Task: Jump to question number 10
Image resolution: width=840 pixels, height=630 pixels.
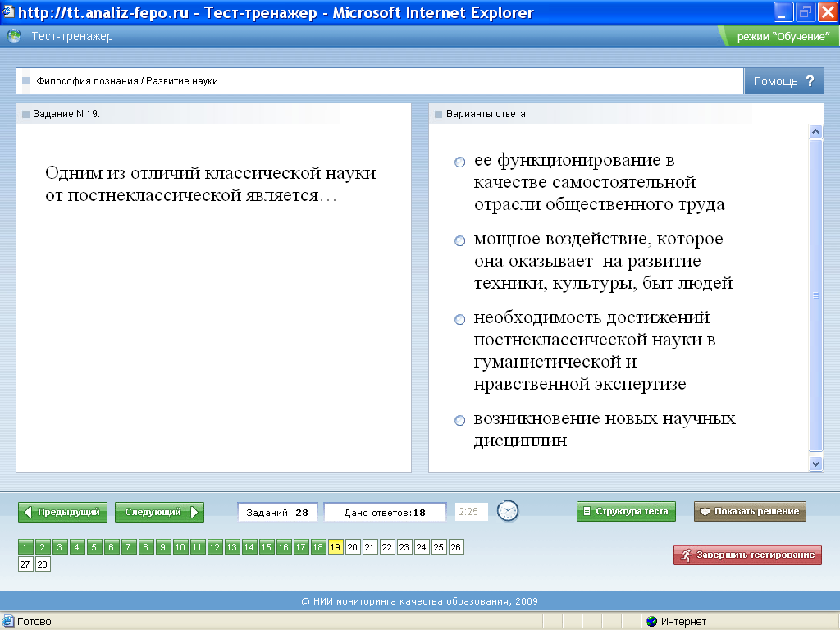Action: (x=180, y=547)
